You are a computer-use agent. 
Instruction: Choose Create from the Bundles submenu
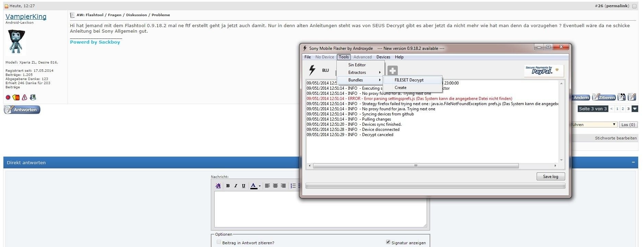point(413,88)
